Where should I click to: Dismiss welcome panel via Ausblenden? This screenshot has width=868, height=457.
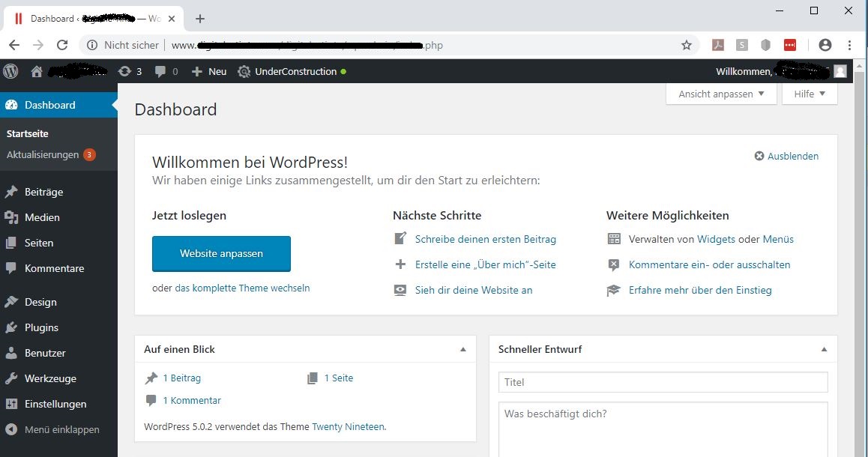(786, 156)
